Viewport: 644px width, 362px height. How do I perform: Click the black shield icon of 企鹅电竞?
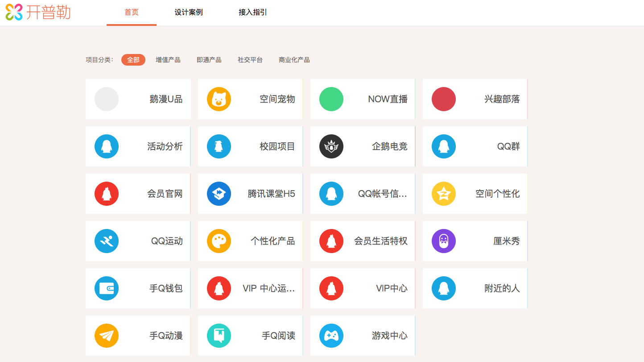(x=331, y=146)
